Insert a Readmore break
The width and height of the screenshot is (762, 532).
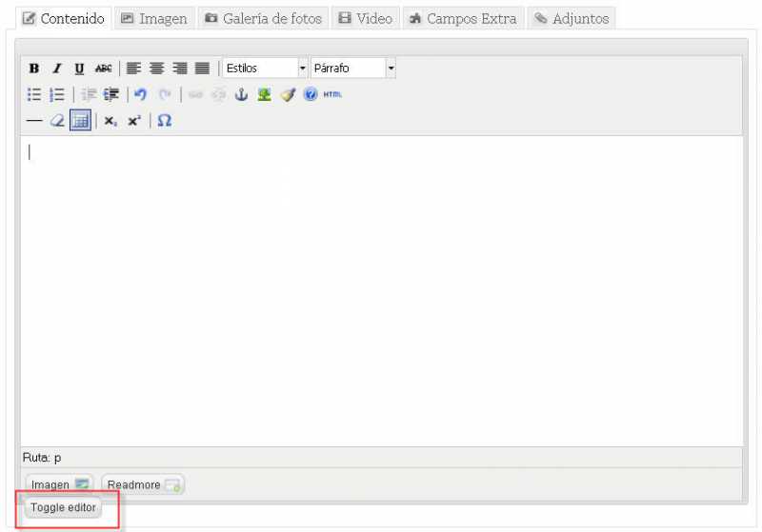[x=143, y=485]
